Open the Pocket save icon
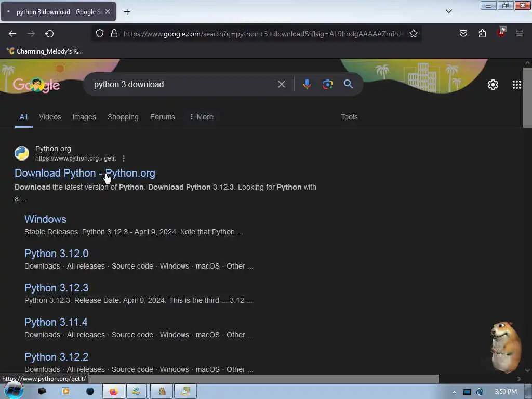Viewport: 532px width, 399px height. tap(463, 33)
